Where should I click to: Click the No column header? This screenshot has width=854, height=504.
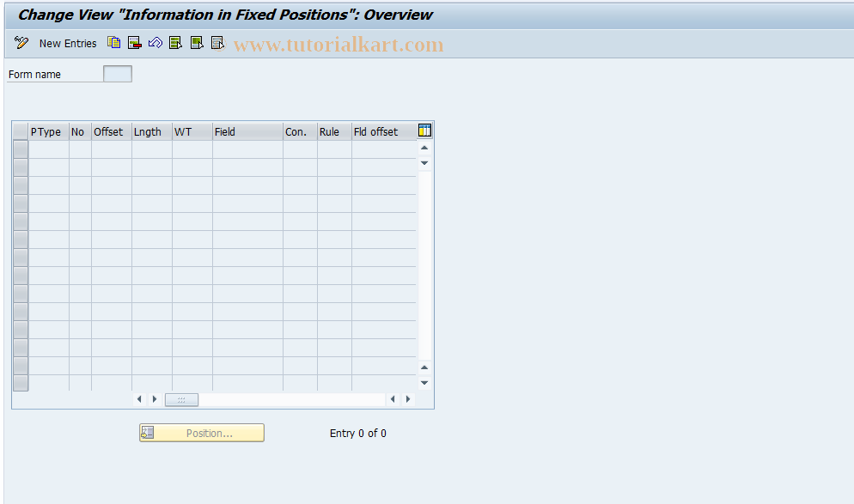point(80,131)
